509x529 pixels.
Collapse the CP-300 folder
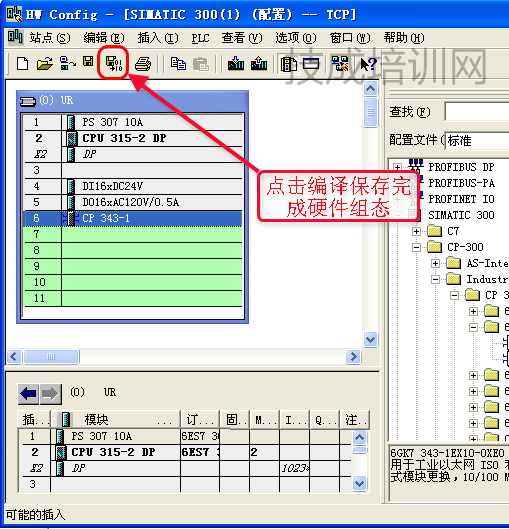click(416, 248)
